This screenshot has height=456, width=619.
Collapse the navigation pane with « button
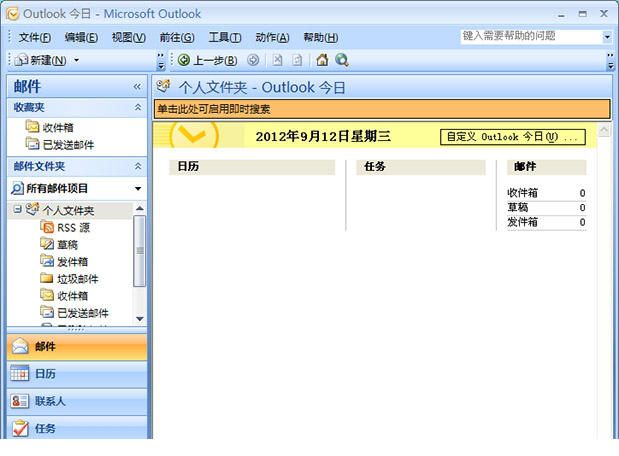pos(137,86)
